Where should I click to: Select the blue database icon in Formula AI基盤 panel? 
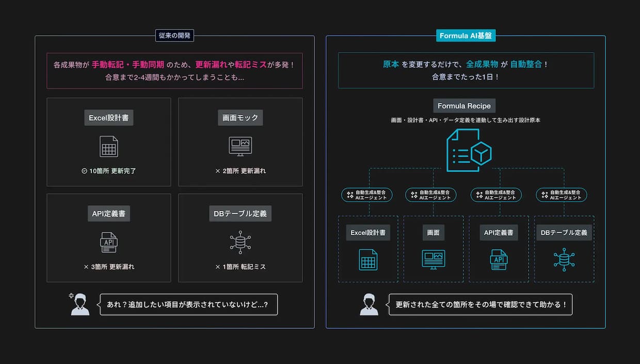point(564,259)
